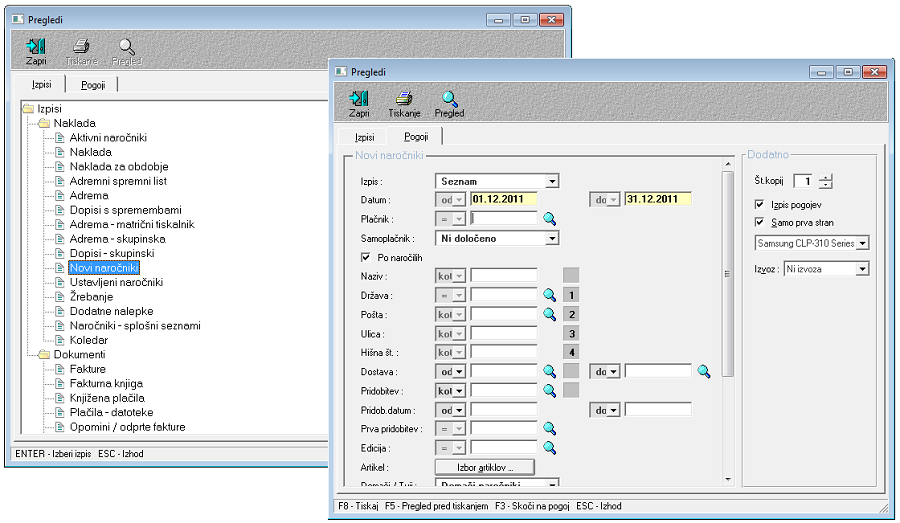
Task: Select Pogoji tab in front window
Action: click(x=416, y=137)
